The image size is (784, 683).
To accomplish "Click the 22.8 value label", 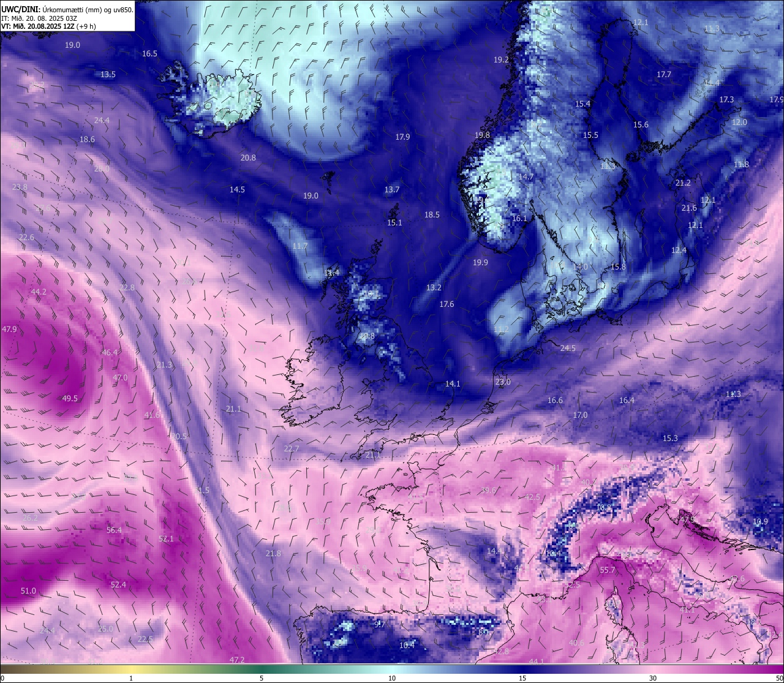I will click(126, 288).
